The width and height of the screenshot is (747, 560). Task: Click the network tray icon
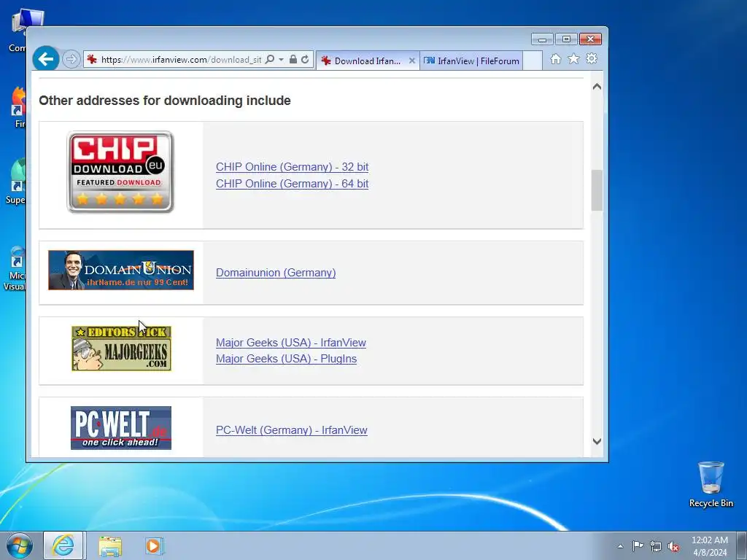pyautogui.click(x=656, y=546)
